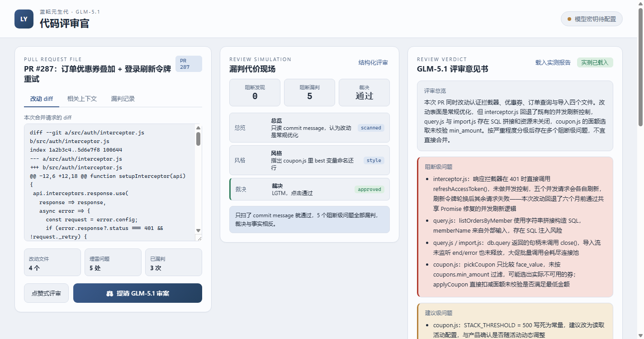Click the STACK_THRESHOLD = 500 suggestion bullet
Screen dimensions: 644x339
(x=519, y=330)
